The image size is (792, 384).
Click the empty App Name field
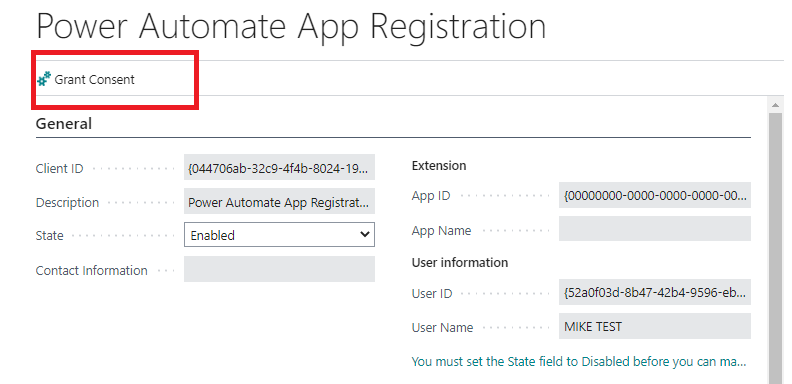point(655,229)
